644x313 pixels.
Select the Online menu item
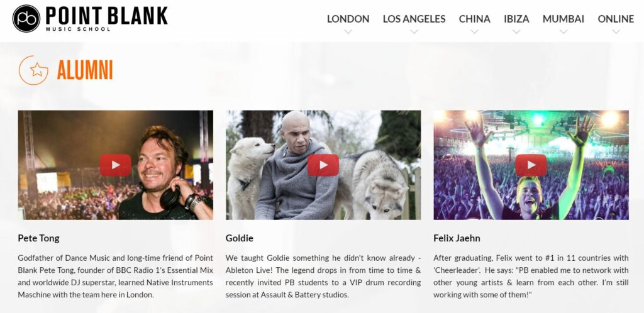pyautogui.click(x=616, y=19)
